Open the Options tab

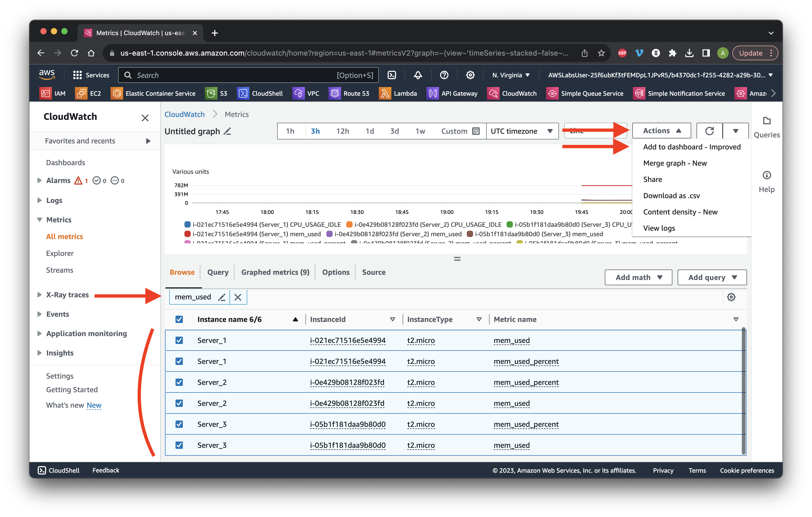336,272
